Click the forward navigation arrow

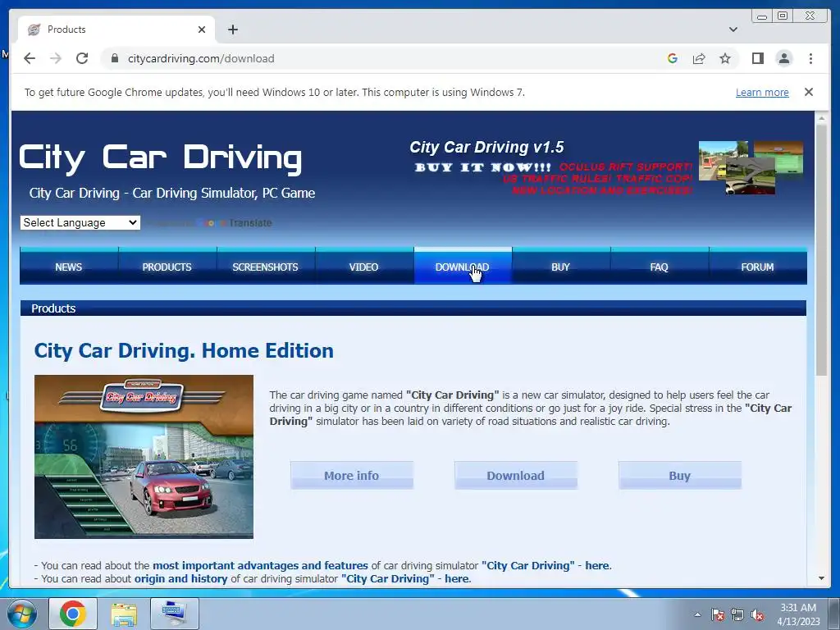pyautogui.click(x=56, y=58)
